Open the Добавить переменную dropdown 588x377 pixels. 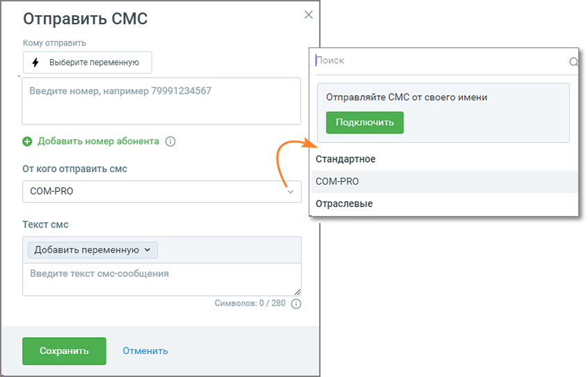92,250
